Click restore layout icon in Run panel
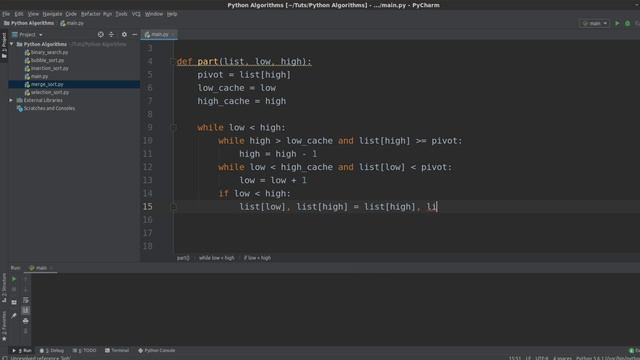 click(14, 302)
